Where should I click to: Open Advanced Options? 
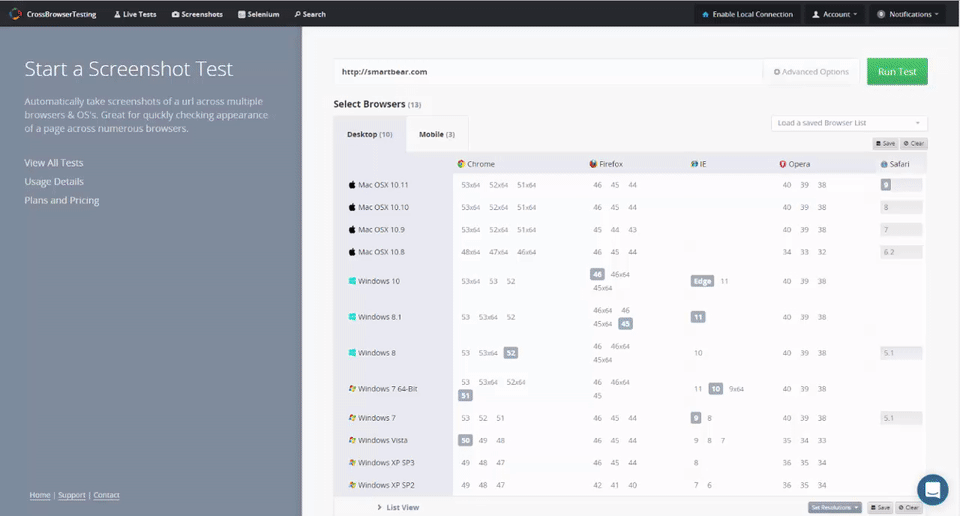click(x=811, y=72)
